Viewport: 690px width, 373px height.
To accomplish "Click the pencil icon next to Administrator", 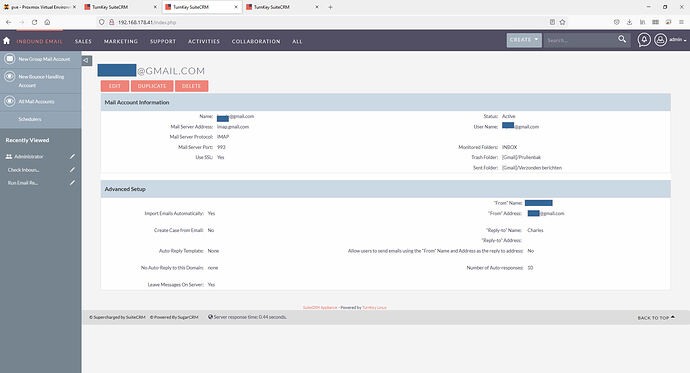I will 72,157.
